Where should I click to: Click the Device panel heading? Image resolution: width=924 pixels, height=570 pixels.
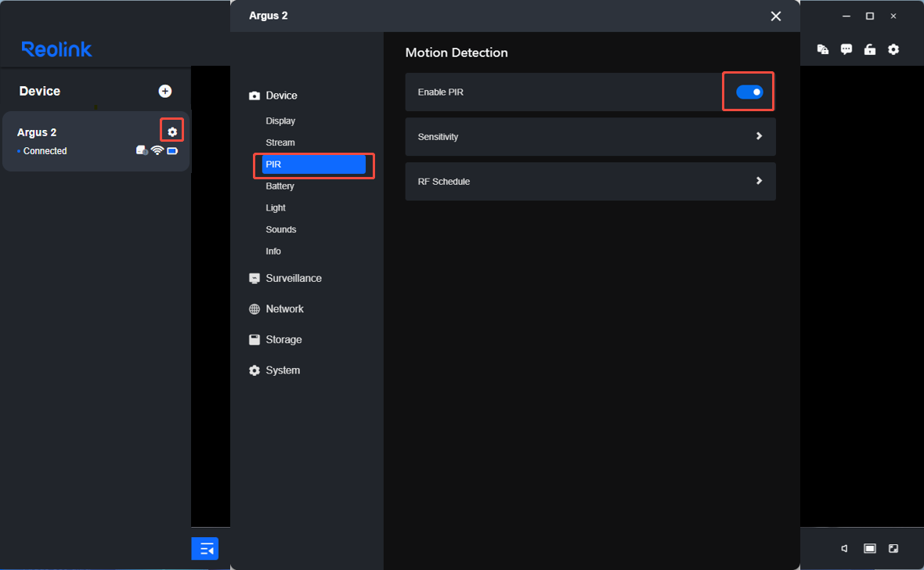coord(39,91)
